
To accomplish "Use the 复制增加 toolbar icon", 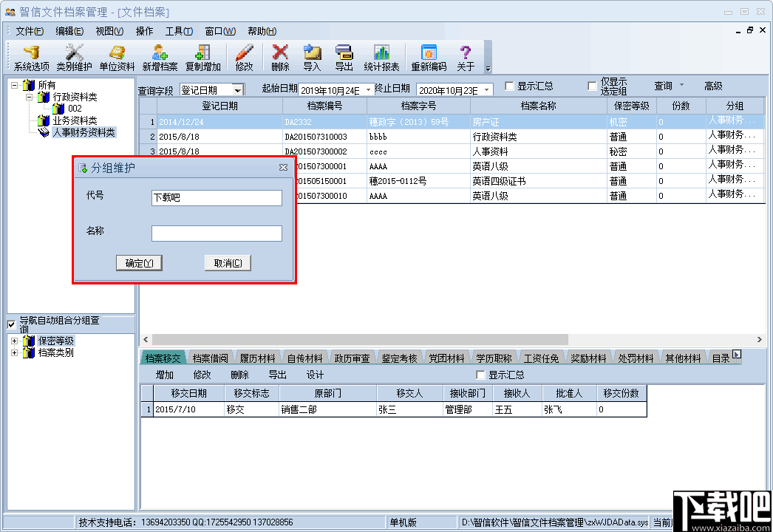I will [202, 57].
